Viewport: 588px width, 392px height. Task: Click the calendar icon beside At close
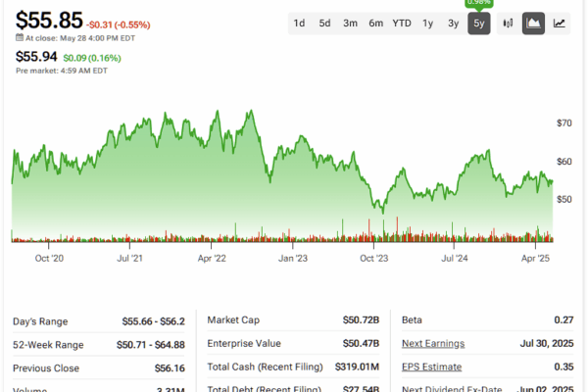[20, 37]
